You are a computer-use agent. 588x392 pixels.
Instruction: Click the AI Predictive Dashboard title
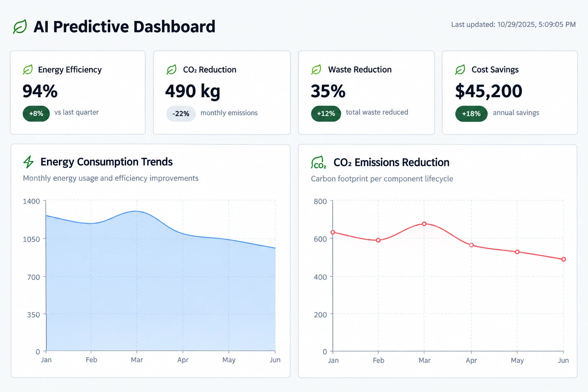click(124, 27)
